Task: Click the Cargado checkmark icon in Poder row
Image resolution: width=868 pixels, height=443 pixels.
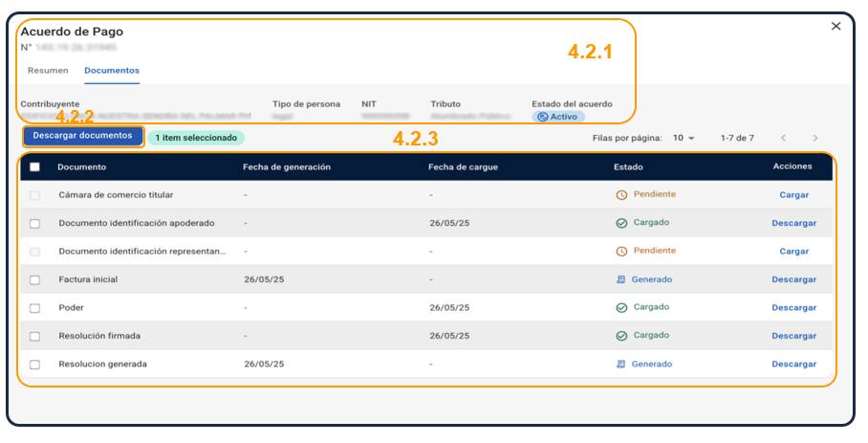Action: 621,308
